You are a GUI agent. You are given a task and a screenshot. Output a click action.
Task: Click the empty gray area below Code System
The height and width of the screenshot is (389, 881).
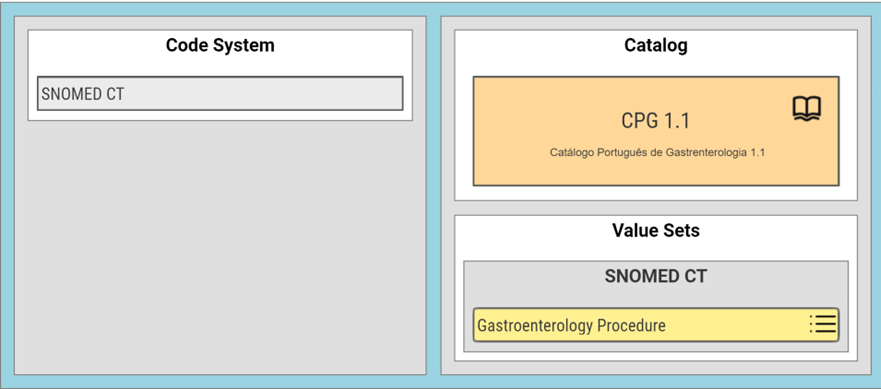(220, 247)
